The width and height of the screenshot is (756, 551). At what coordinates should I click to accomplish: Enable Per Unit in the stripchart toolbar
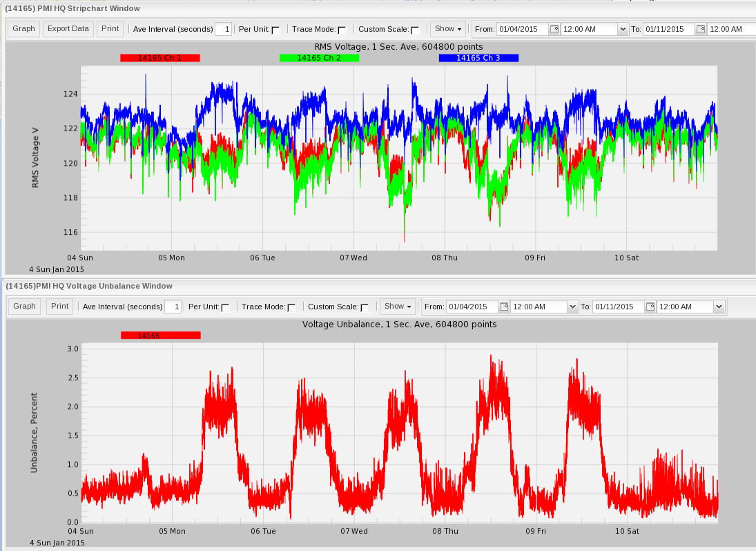tap(275, 30)
